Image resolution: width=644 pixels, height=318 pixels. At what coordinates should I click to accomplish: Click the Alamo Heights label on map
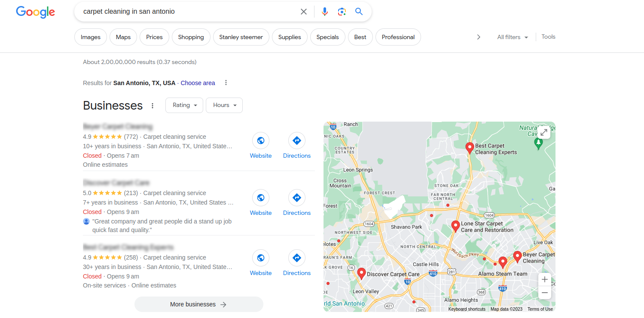[461, 300]
